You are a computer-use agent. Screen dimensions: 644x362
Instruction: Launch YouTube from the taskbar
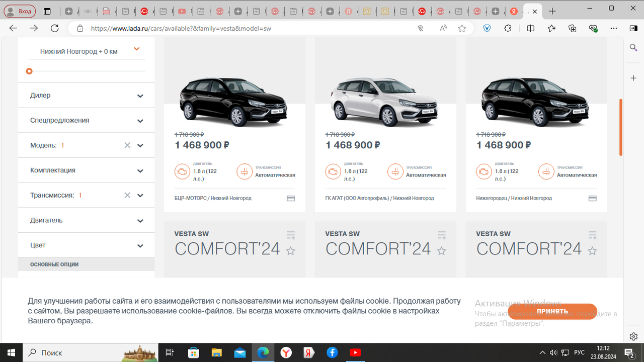355,353
